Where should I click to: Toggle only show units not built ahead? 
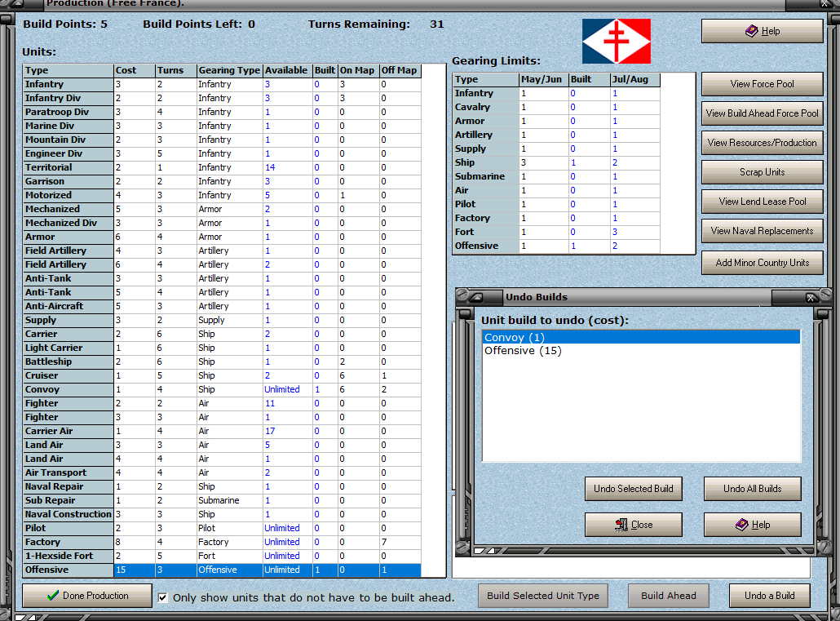[163, 597]
